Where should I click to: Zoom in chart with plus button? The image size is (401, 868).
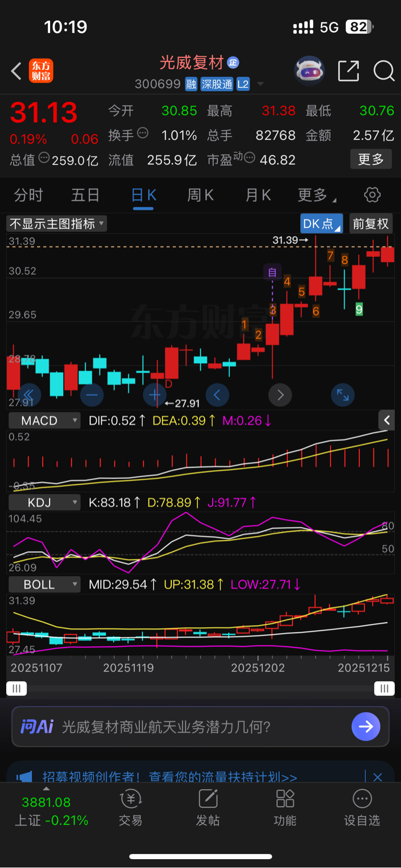point(155,395)
